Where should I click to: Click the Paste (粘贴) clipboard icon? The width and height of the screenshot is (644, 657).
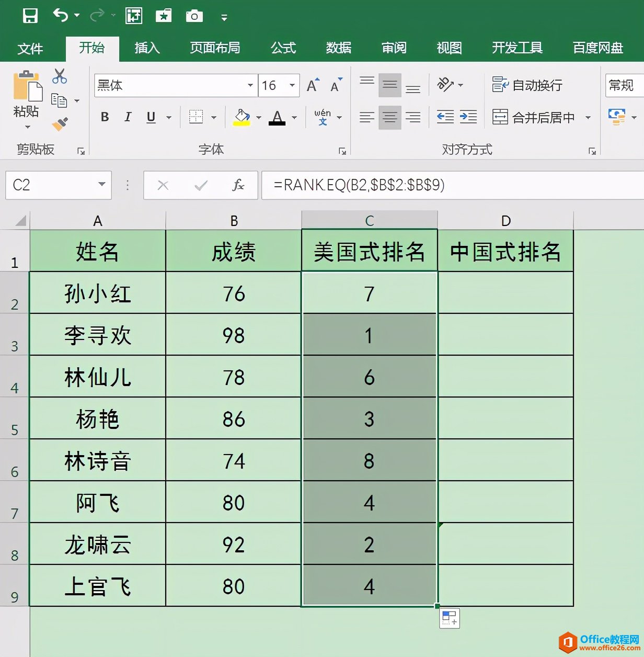[27, 86]
